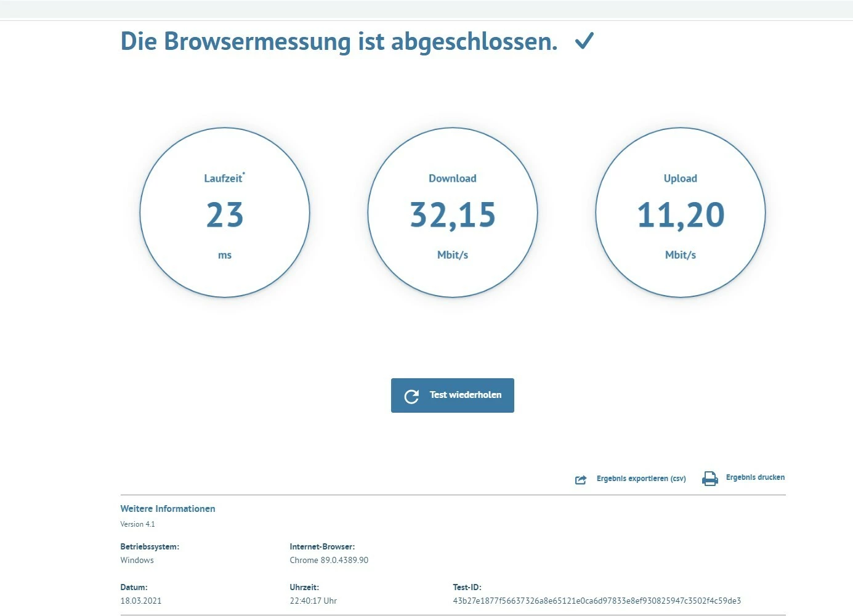Click the Uhrzeit label
Viewport: 853px width, 616px height.
click(x=304, y=588)
